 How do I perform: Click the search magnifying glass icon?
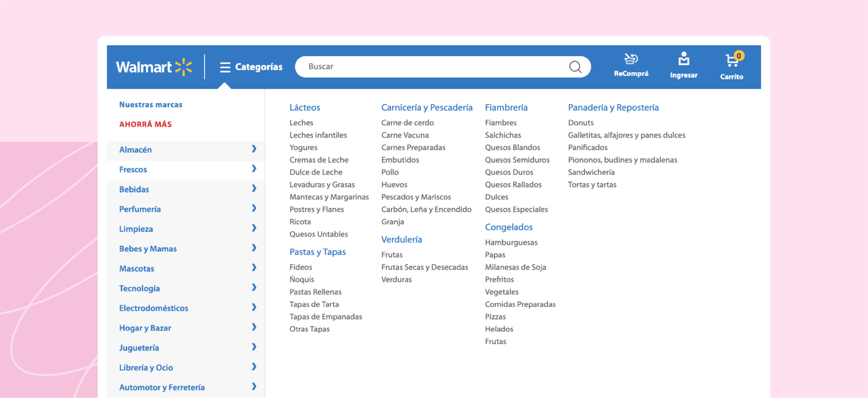coord(575,67)
